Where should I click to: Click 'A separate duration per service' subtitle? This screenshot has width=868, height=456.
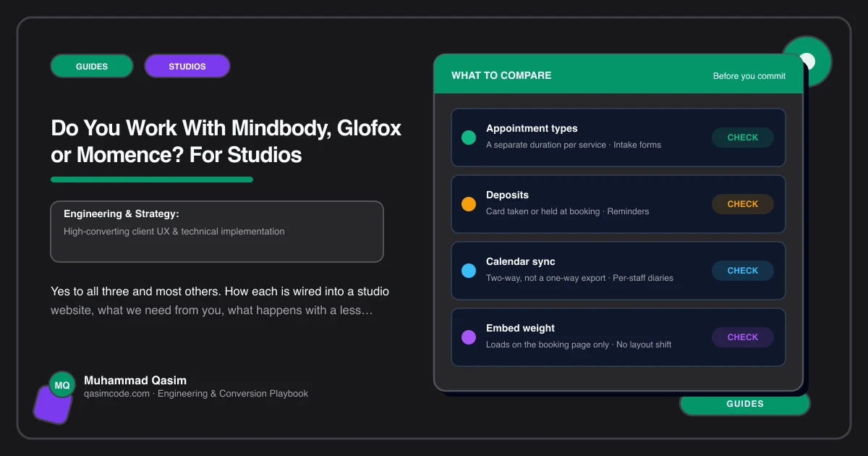point(546,145)
